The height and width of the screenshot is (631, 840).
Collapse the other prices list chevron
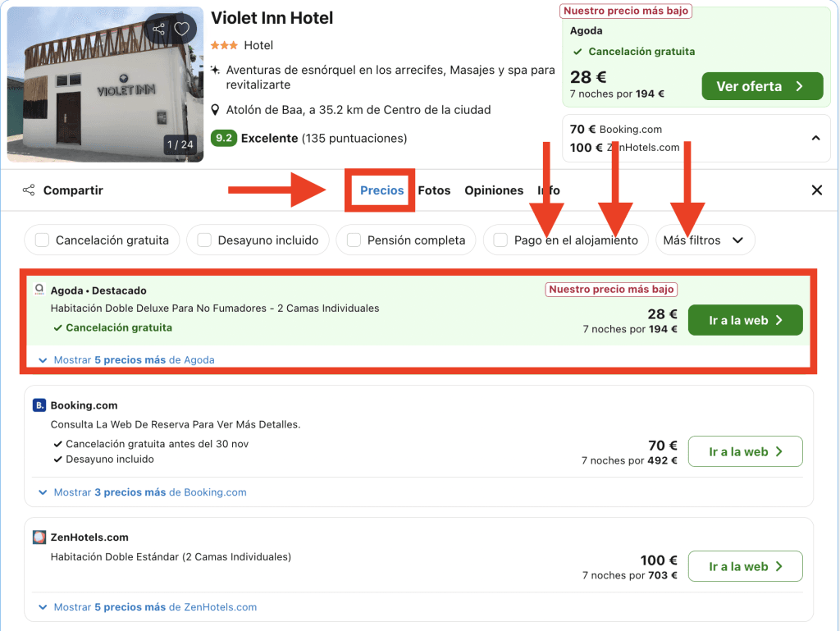pos(815,138)
